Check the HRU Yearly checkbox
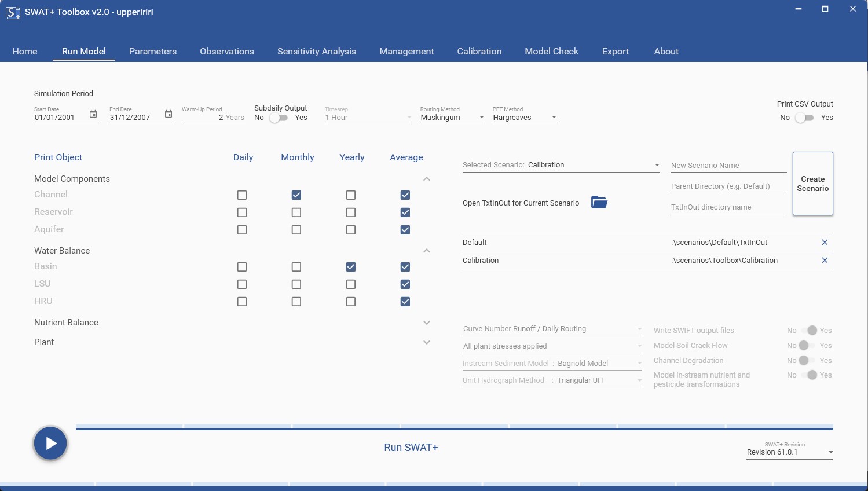This screenshot has width=868, height=491. [351, 302]
